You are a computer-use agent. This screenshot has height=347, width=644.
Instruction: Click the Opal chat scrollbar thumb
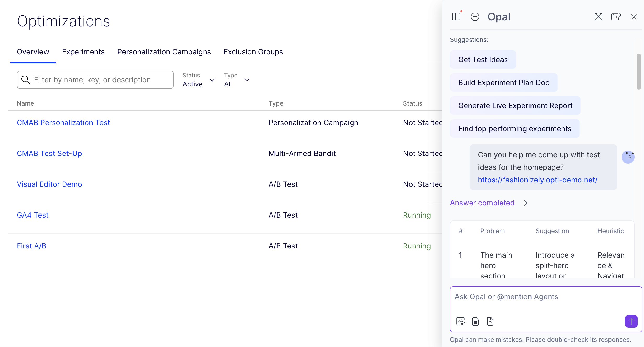pos(638,72)
